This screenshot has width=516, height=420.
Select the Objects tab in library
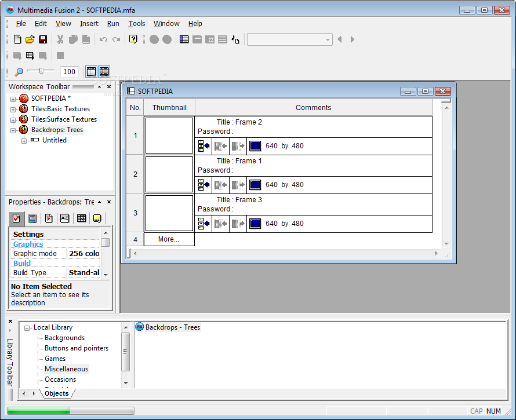click(57, 393)
